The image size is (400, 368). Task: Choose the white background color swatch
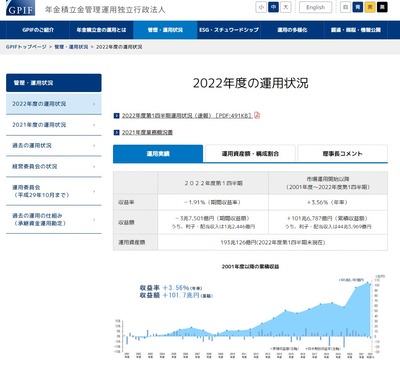point(346,7)
